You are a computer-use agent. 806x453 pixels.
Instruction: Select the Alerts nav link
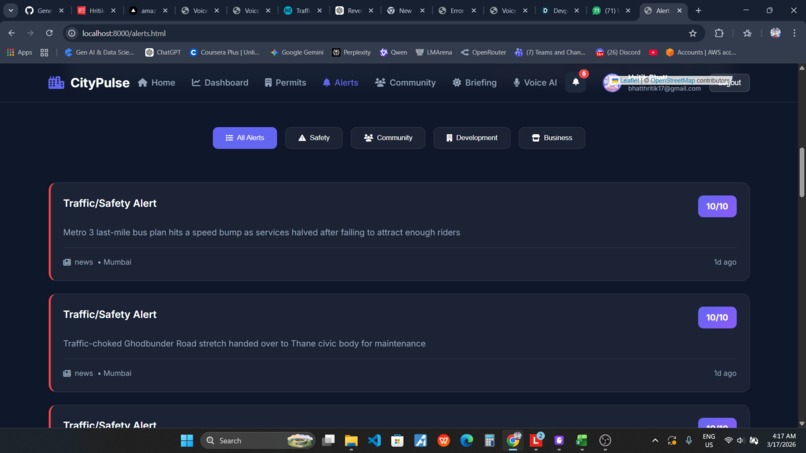(340, 82)
